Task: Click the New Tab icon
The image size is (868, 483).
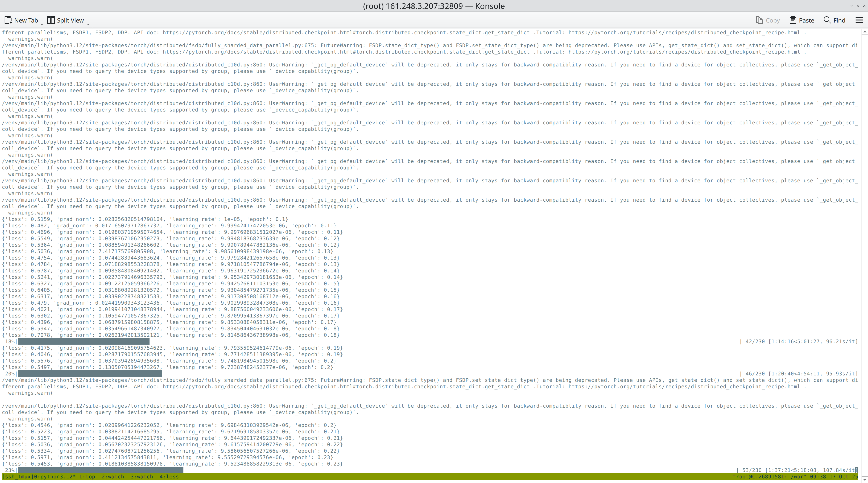Action: point(9,20)
